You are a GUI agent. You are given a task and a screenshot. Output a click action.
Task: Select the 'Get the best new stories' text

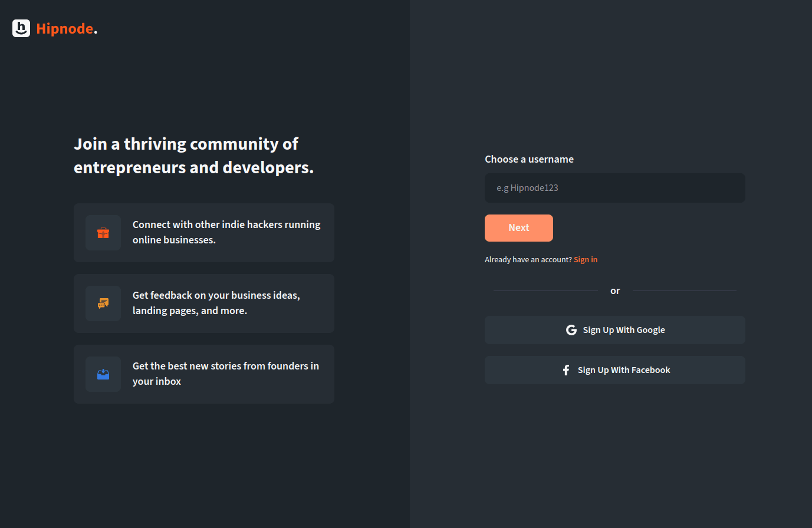[x=225, y=374]
